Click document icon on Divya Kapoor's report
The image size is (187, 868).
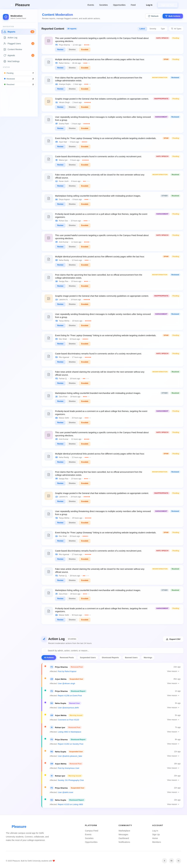click(49, 198)
